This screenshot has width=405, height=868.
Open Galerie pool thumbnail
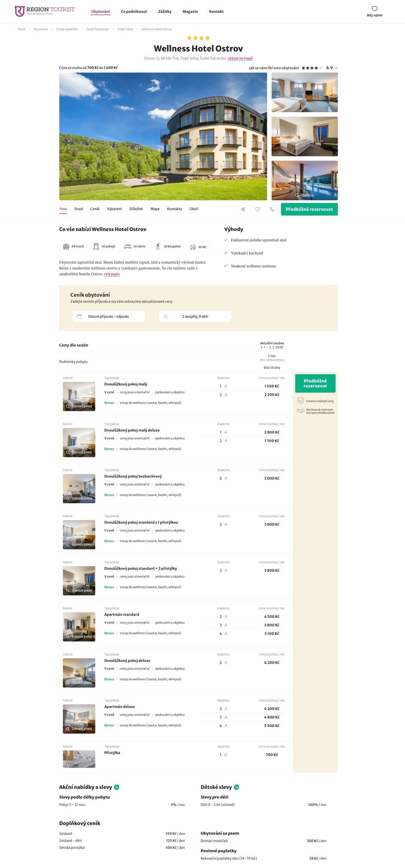coord(304,180)
